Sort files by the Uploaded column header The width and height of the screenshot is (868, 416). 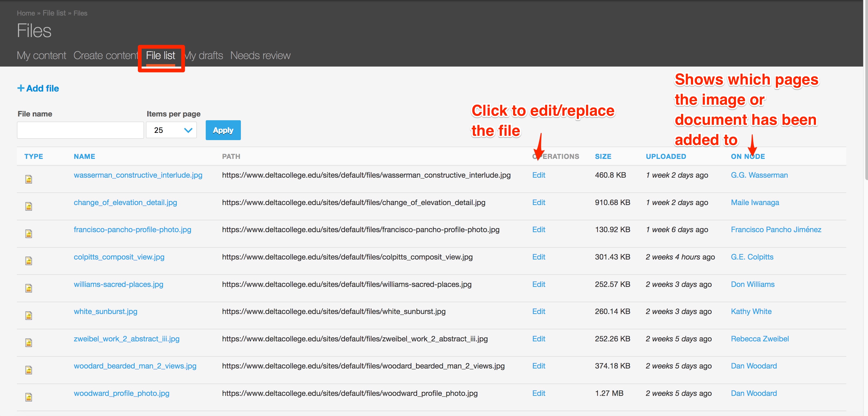click(665, 156)
